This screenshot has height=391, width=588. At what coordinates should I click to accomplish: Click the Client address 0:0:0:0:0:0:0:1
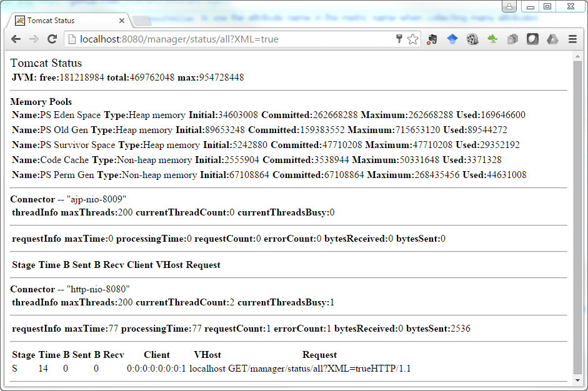coord(156,369)
